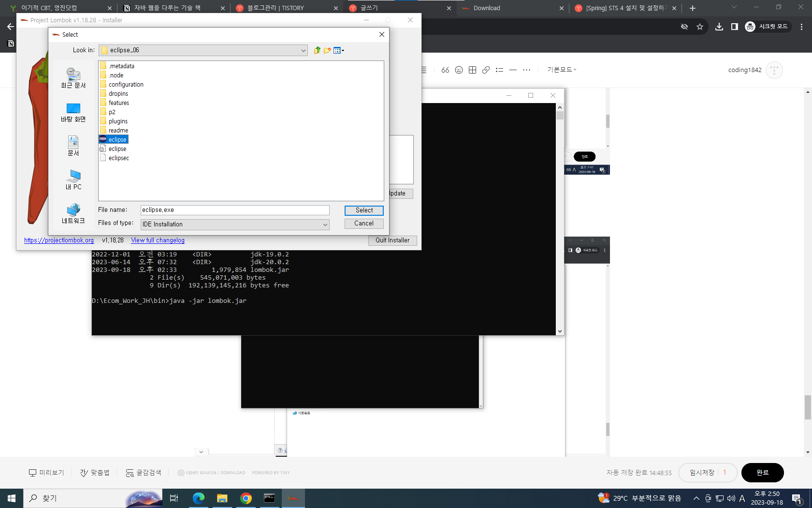Insert table icon in editor toolbar
This screenshot has height=508, width=812.
click(472, 70)
